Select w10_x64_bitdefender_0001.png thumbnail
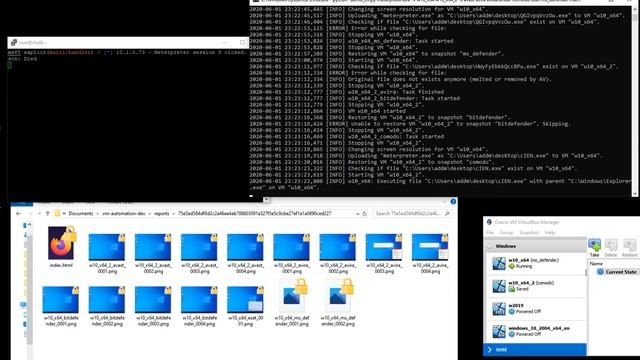640x360 pixels. tap(60, 300)
